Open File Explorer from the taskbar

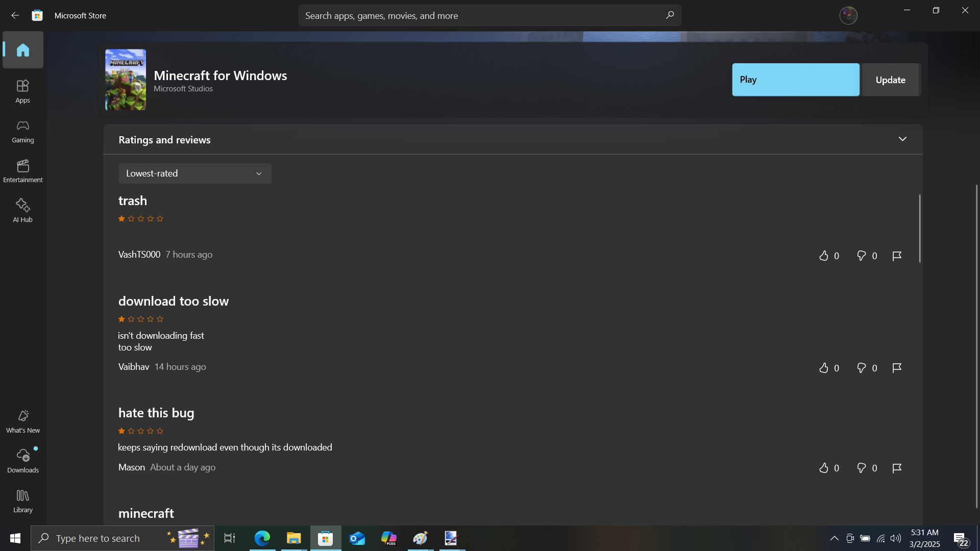click(x=294, y=538)
